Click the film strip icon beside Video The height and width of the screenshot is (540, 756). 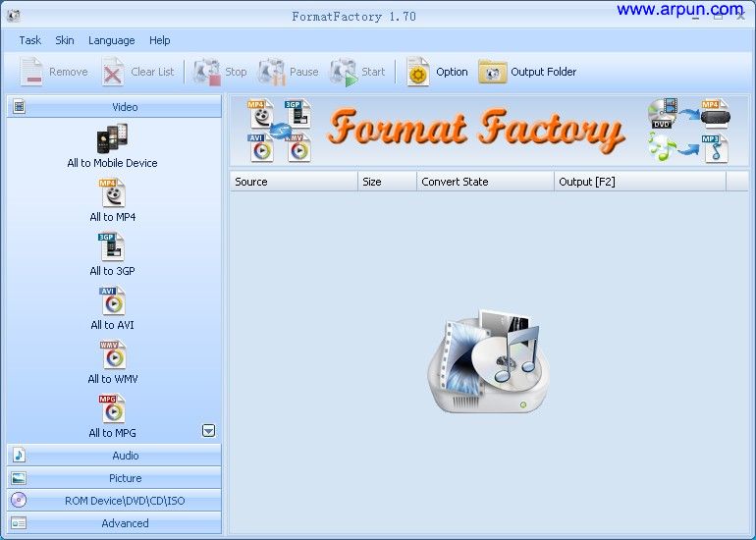19,107
